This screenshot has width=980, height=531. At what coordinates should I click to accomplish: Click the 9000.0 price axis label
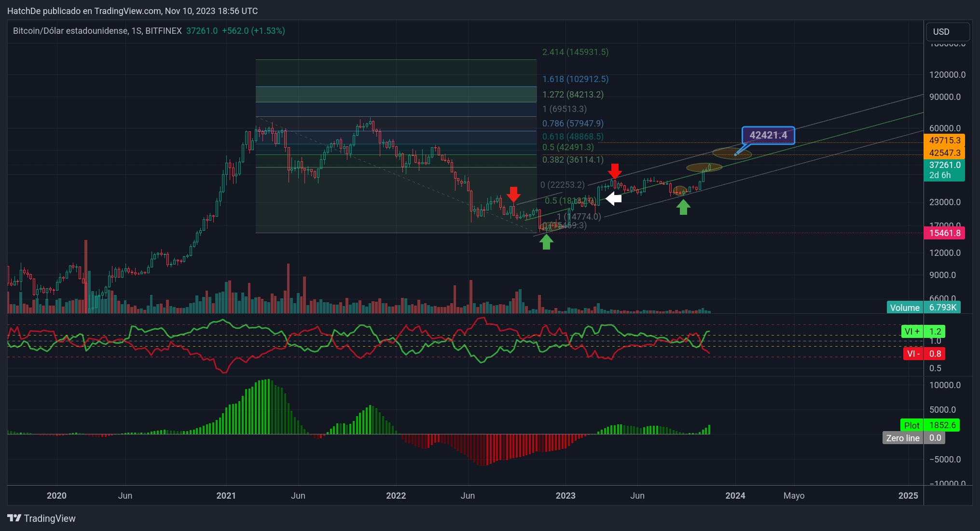tap(942, 275)
